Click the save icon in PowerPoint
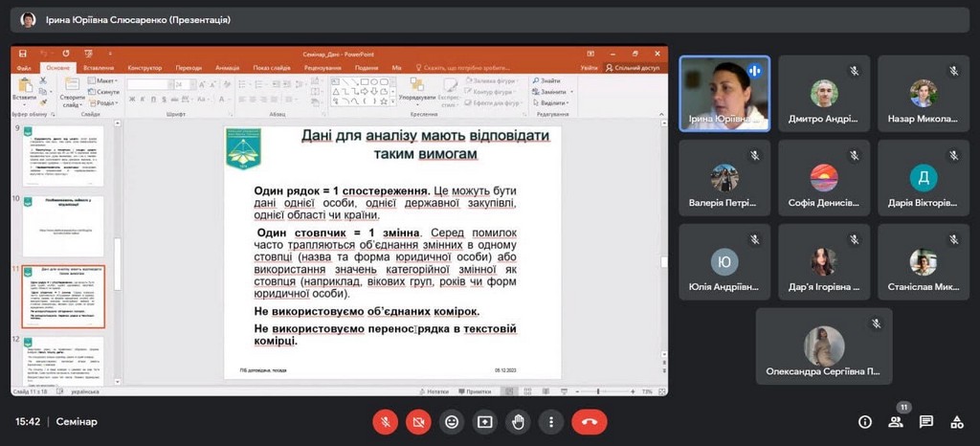 [24, 56]
